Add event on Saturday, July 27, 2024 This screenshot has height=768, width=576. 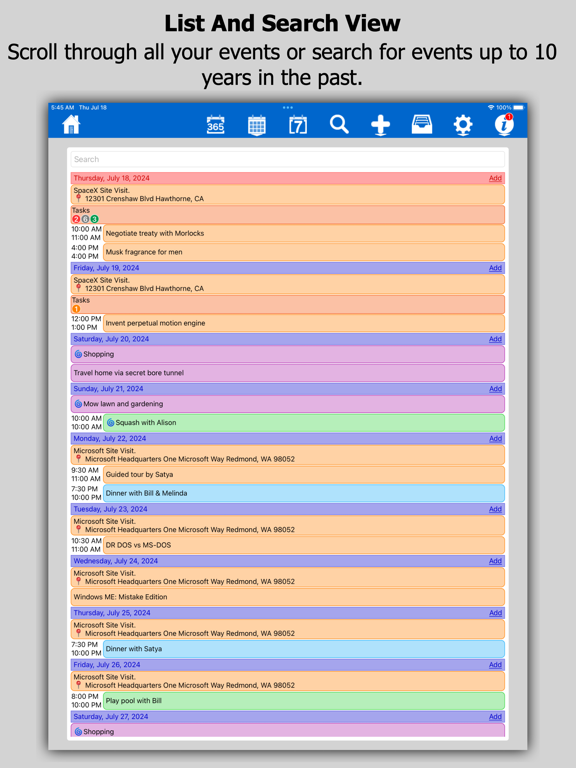[495, 717]
